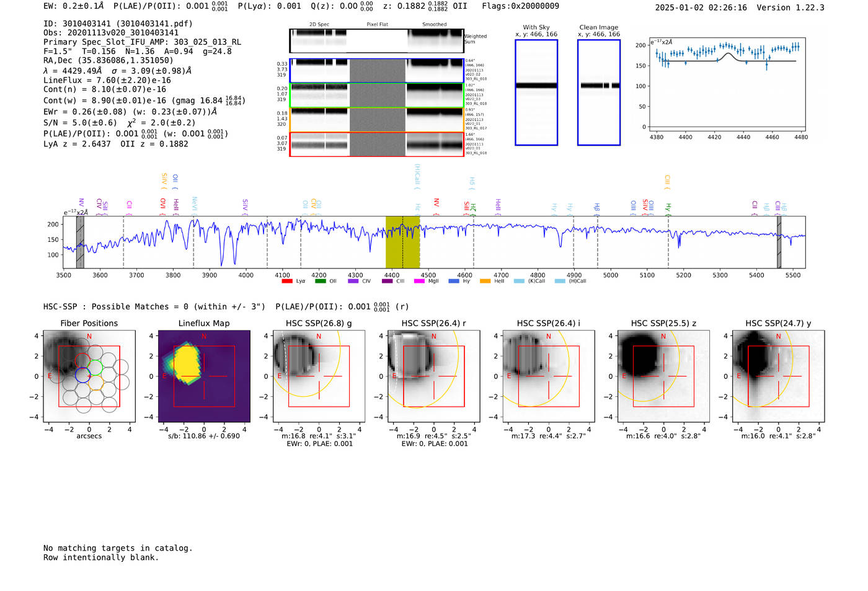Click the blue fiber circle in Fiber Positions
This screenshot has height=591, width=868.
[82, 375]
